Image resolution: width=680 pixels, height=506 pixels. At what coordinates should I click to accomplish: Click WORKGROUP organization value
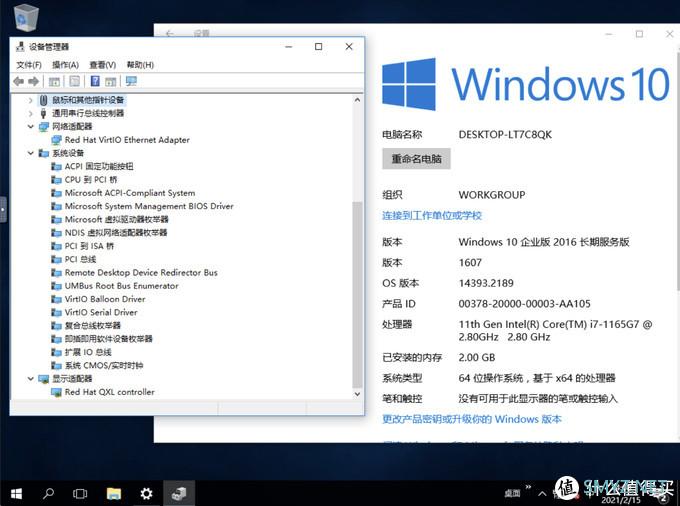click(492, 195)
